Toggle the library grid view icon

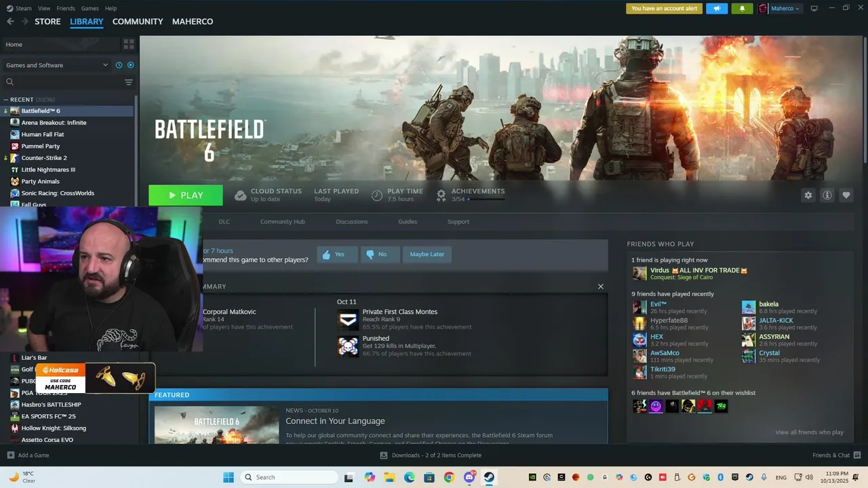129,44
